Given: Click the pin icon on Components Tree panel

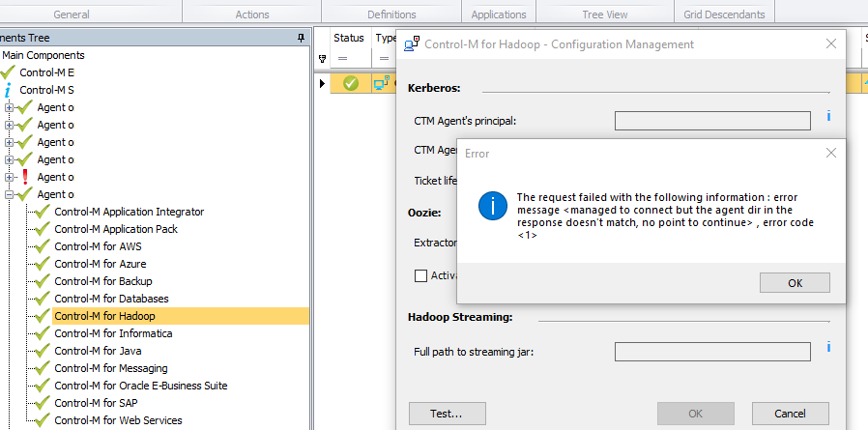Looking at the screenshot, I should pyautogui.click(x=301, y=37).
